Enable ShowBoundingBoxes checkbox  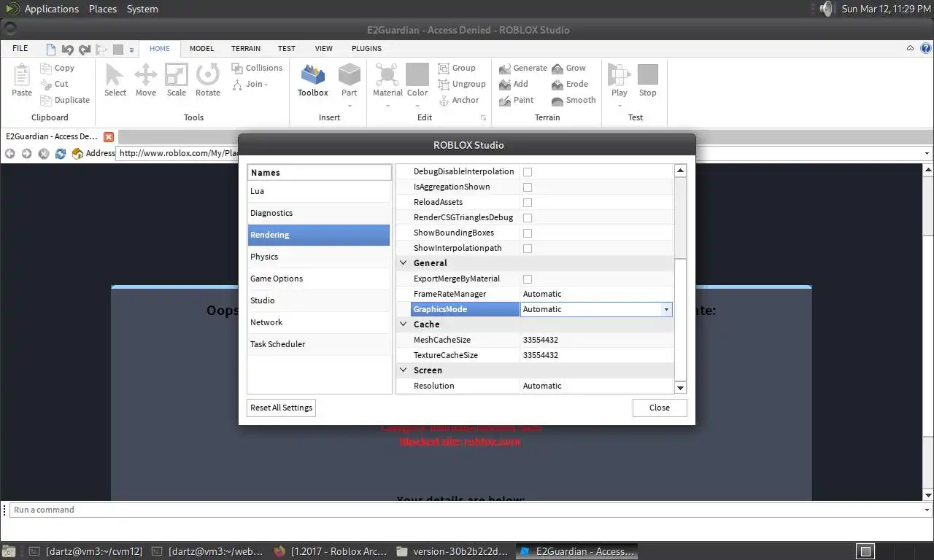coord(528,233)
